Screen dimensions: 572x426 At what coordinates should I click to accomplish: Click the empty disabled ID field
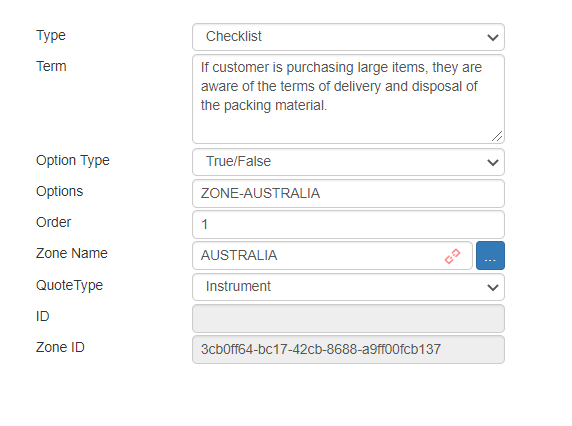coord(348,318)
